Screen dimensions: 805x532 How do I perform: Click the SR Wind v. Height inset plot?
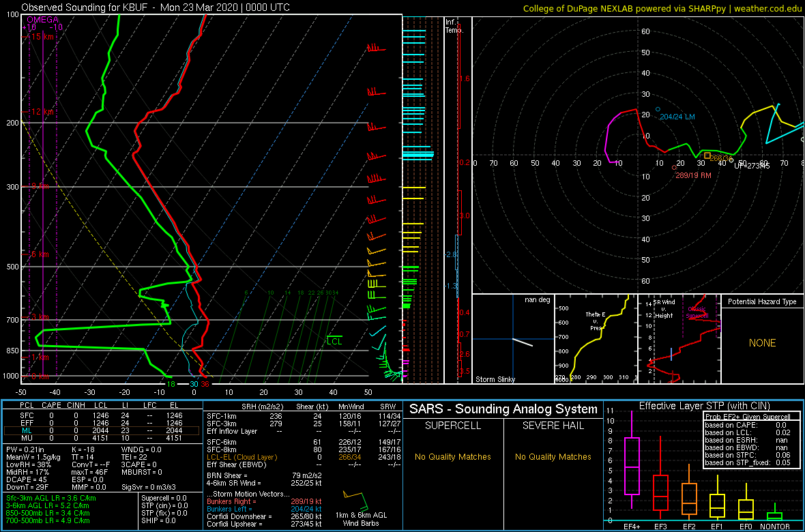(679, 339)
